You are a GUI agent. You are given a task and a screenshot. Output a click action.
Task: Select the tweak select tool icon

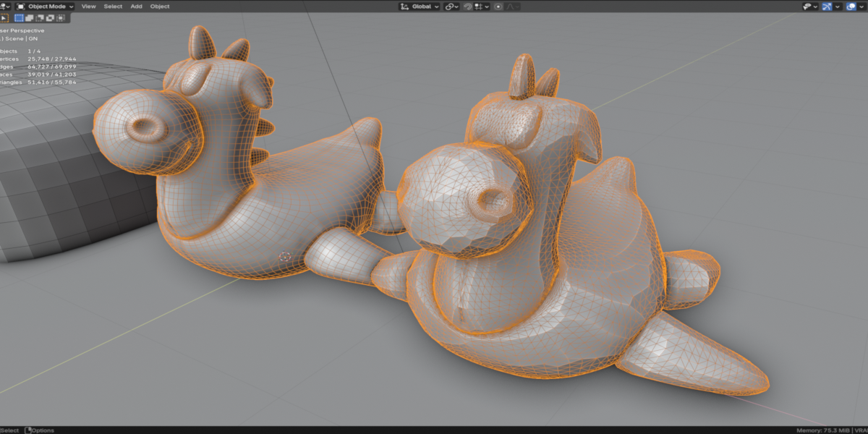4,18
